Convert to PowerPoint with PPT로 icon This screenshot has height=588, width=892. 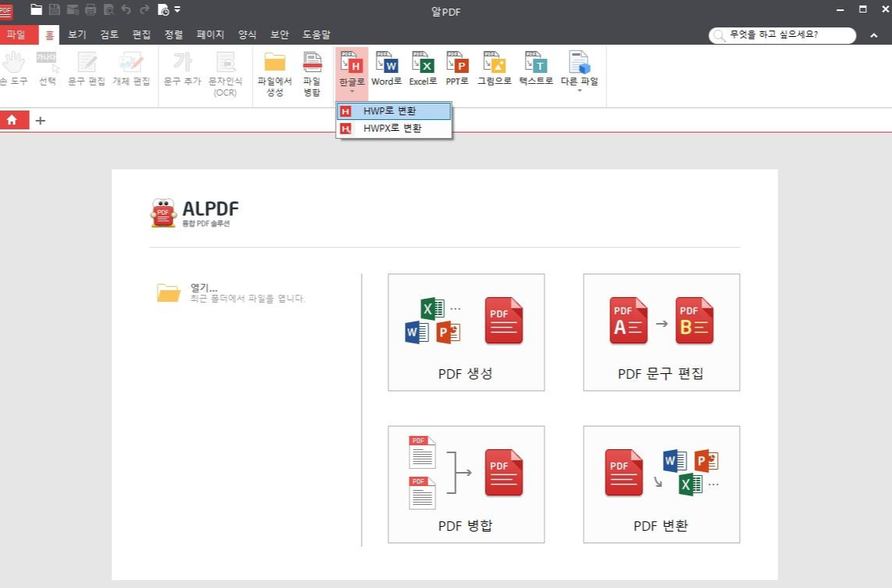pyautogui.click(x=457, y=69)
